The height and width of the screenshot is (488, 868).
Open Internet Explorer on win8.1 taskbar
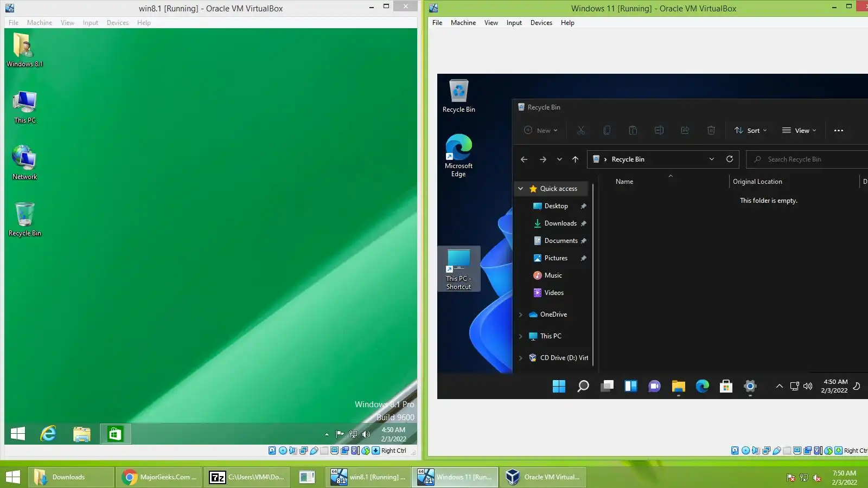click(x=49, y=434)
